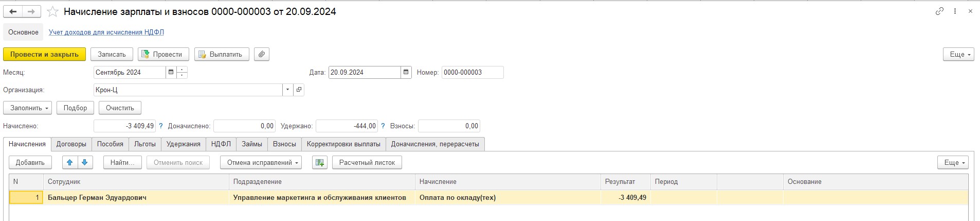Click the Подразделение column header
The image size is (980, 221).
point(322,182)
